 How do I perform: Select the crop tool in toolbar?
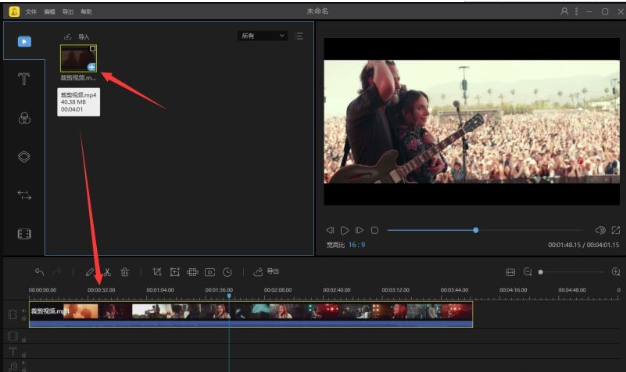tap(157, 272)
